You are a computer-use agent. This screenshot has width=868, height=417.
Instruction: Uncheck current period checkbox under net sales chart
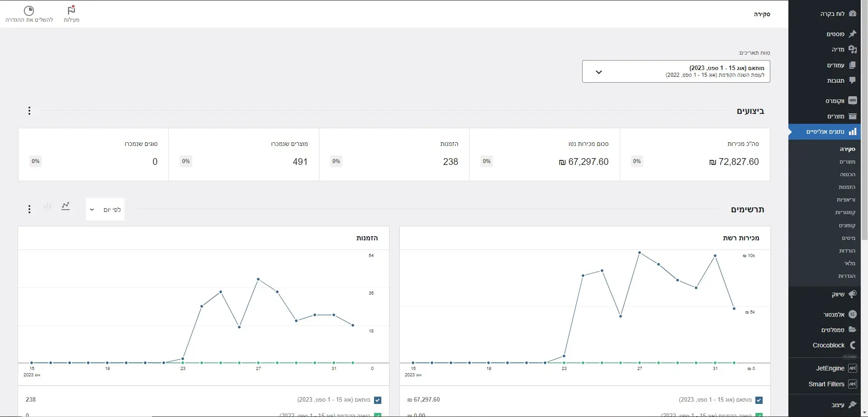pos(759,400)
